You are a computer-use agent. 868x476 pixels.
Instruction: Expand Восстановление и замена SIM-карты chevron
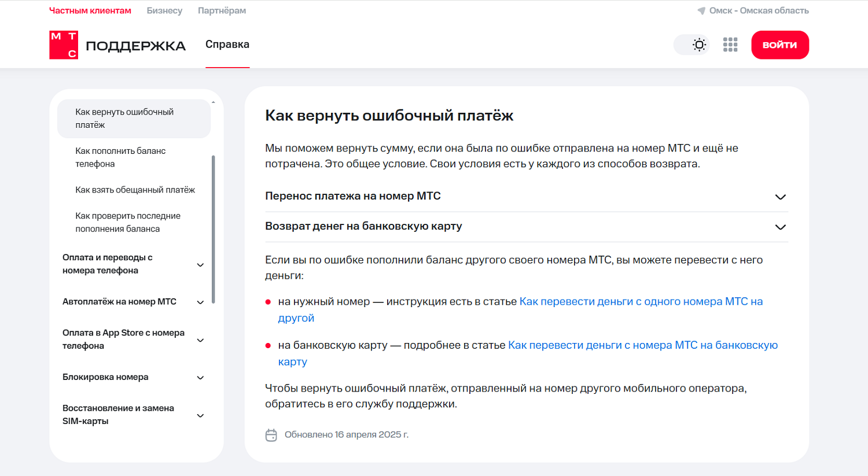(x=200, y=415)
